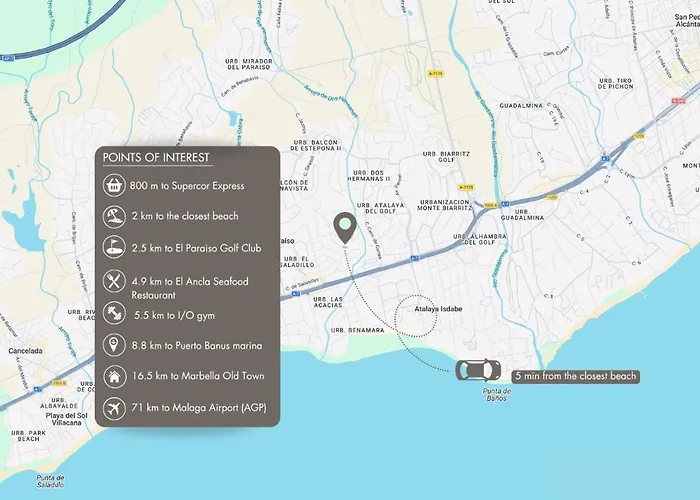Viewport: 700px width, 500px height.
Task: Select '71 km to Malaga Airport (AGP)' entry
Action: pyautogui.click(x=199, y=408)
